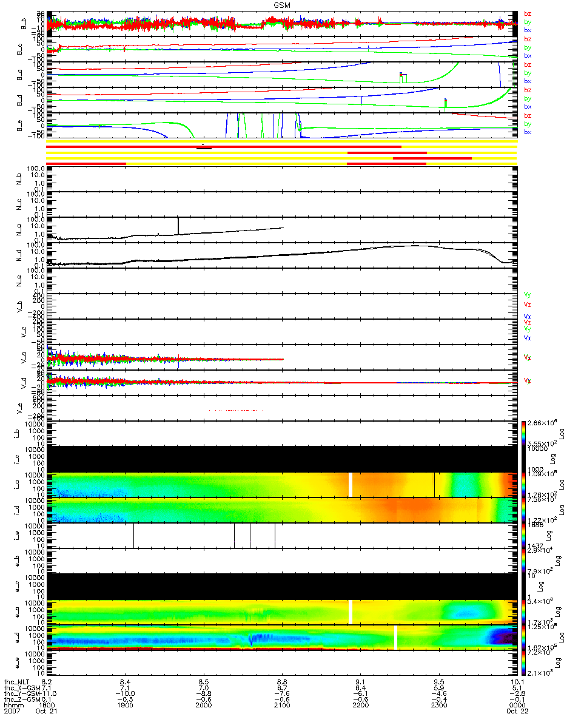Click the short black segment in the status bars
The image size is (564, 728).
point(204,149)
